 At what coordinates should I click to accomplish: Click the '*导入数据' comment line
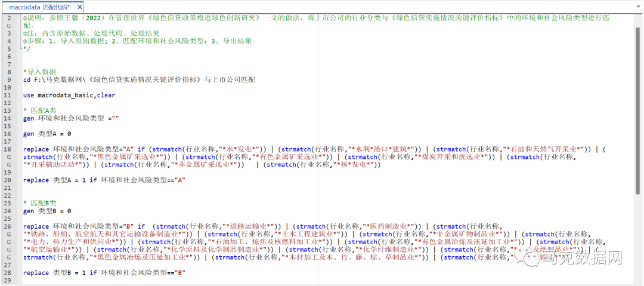point(40,72)
